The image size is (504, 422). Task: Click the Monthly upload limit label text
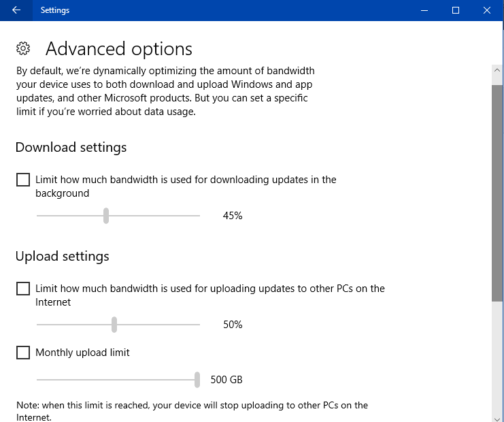[82, 353]
